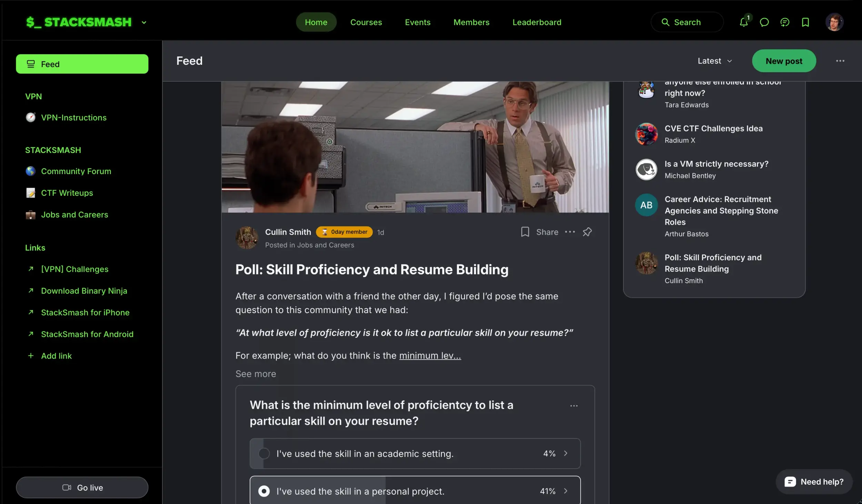This screenshot has height=504, width=862.
Task: Open feed options ellipsis next to New post
Action: point(840,61)
